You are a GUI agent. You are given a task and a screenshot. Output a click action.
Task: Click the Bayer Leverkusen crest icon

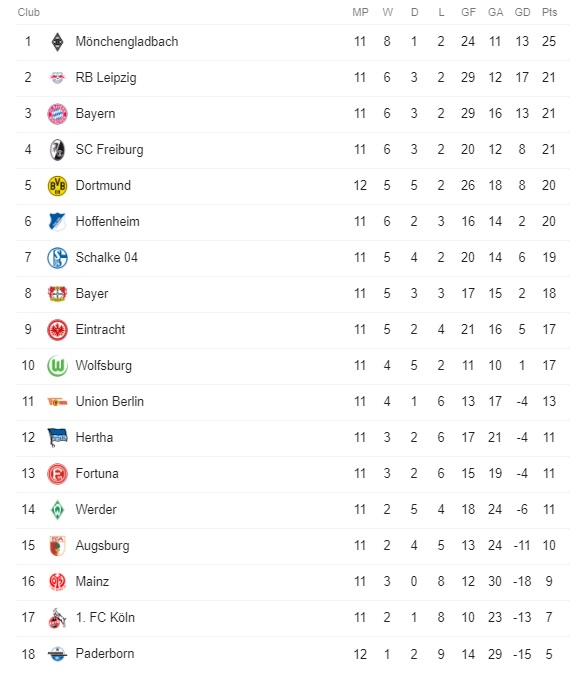(x=57, y=294)
